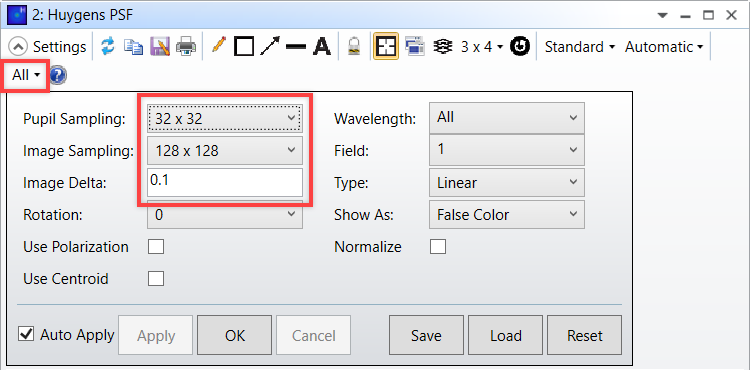
Task: Open the Automatic dropdown menu
Action: [664, 47]
